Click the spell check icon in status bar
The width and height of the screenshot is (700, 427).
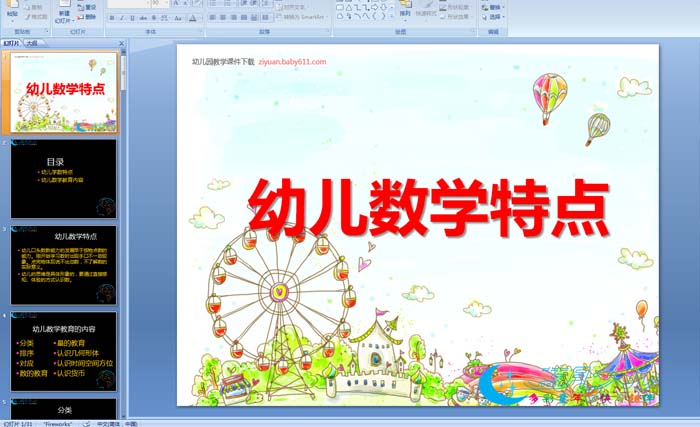[87, 423]
